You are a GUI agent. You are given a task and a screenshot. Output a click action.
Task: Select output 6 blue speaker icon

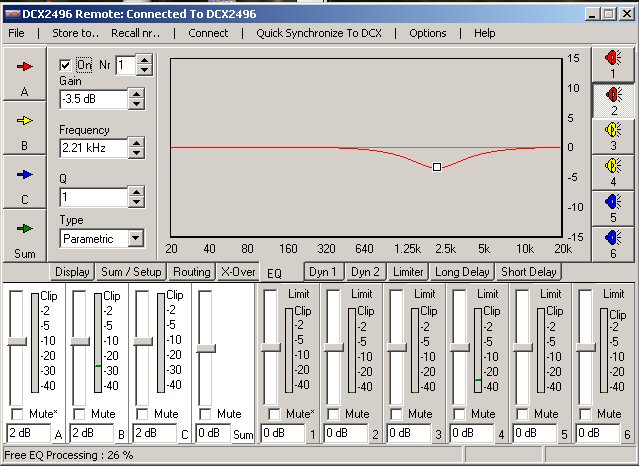(x=613, y=237)
